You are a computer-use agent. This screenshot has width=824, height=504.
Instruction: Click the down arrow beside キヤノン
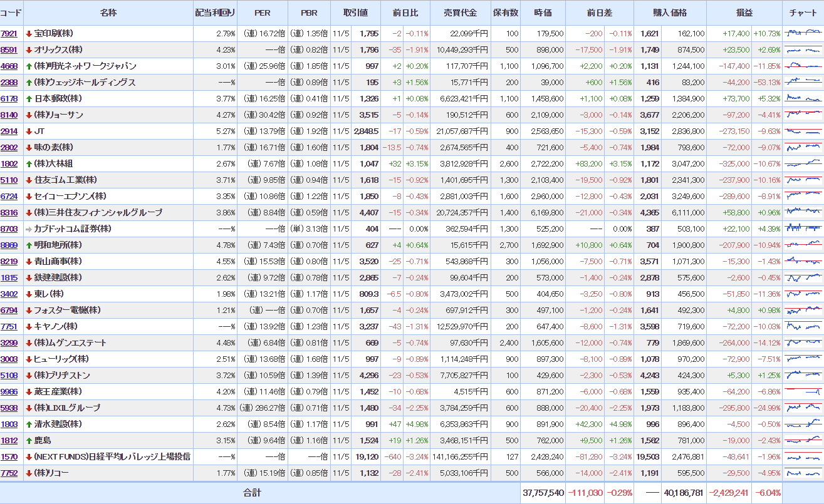point(29,327)
